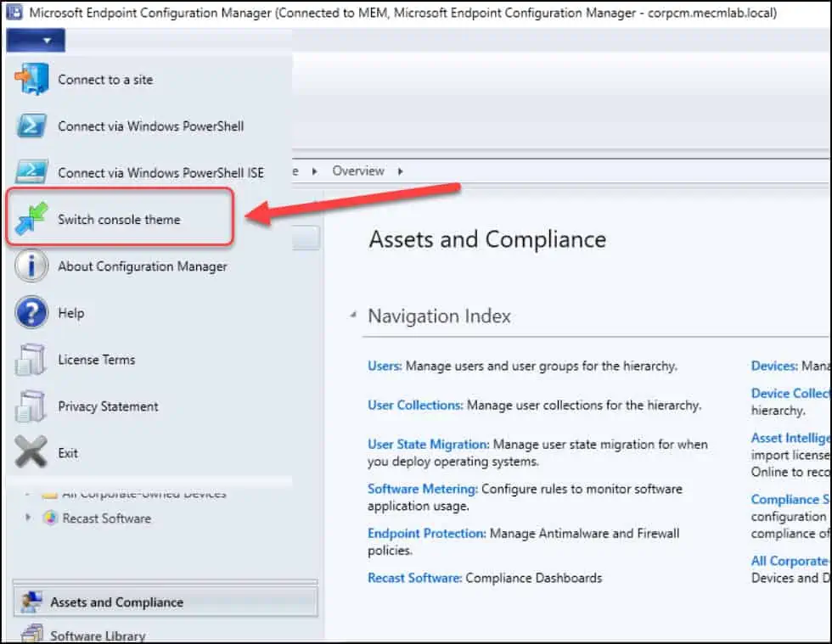Screen dimensions: 832x644
Task: Switch to Assets and Compliance workspace
Action: 166,602
